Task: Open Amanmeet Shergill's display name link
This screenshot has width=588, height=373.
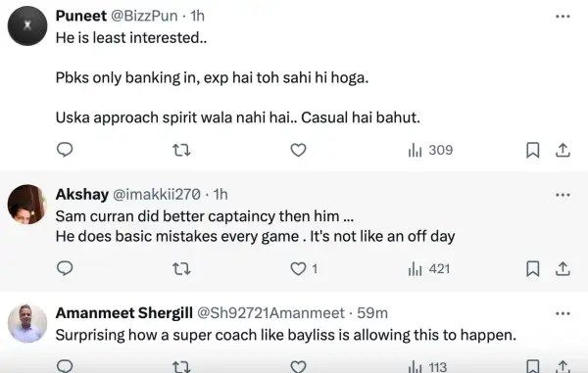Action: click(124, 313)
